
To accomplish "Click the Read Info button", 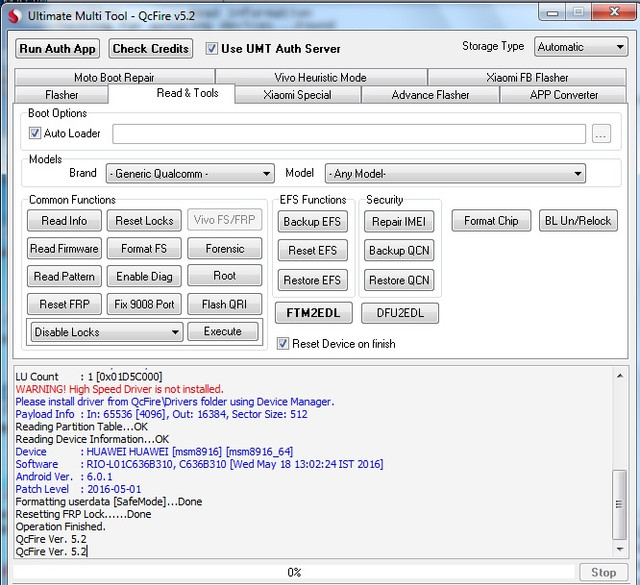I will pos(64,221).
